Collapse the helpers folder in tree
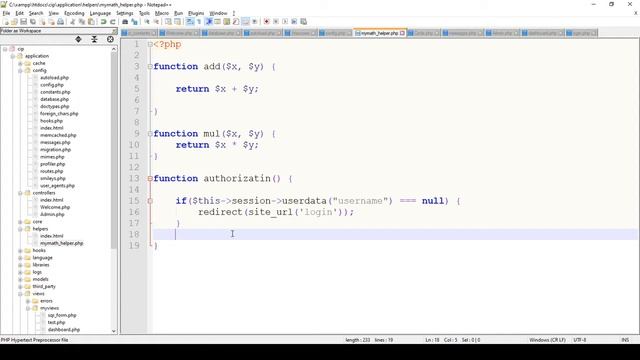The image size is (640, 360). click(x=20, y=229)
